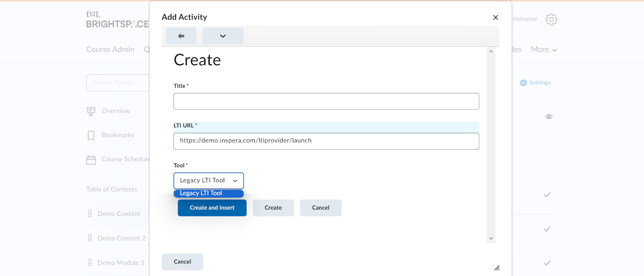
Task: Open the chevron dropdown beside back arrow
Action: click(x=223, y=36)
